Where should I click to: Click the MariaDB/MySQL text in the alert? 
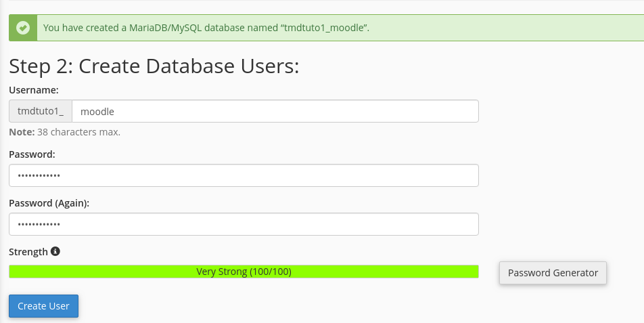point(168,28)
